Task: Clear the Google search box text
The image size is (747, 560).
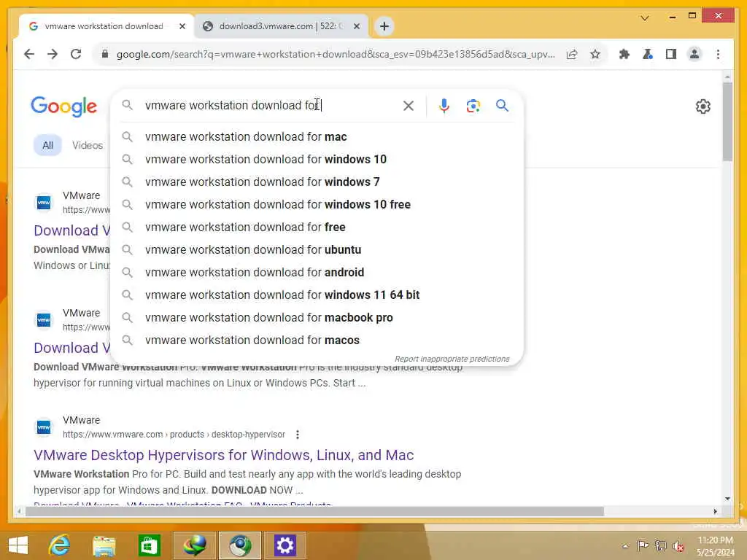Action: pos(409,106)
